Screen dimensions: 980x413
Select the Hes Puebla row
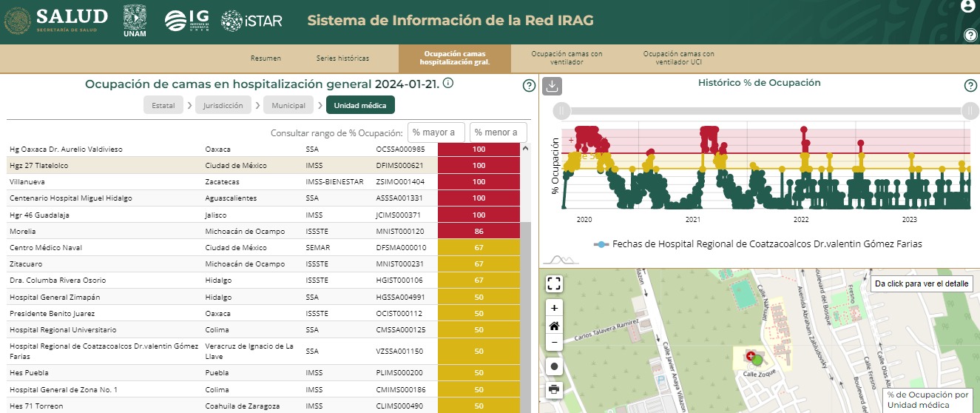[x=264, y=373]
